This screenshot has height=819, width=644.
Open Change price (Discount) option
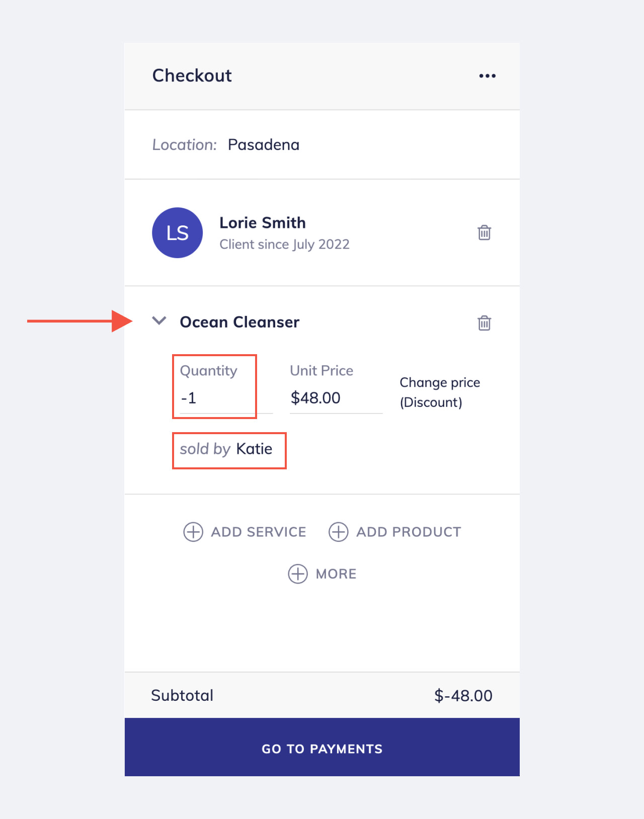(440, 392)
